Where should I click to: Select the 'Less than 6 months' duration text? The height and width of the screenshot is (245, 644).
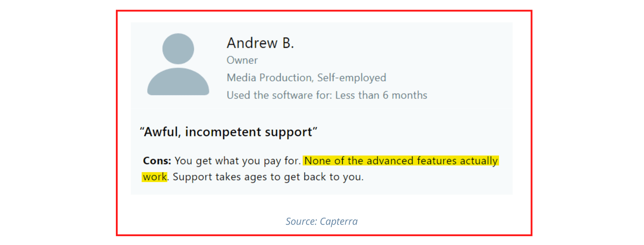click(x=381, y=95)
